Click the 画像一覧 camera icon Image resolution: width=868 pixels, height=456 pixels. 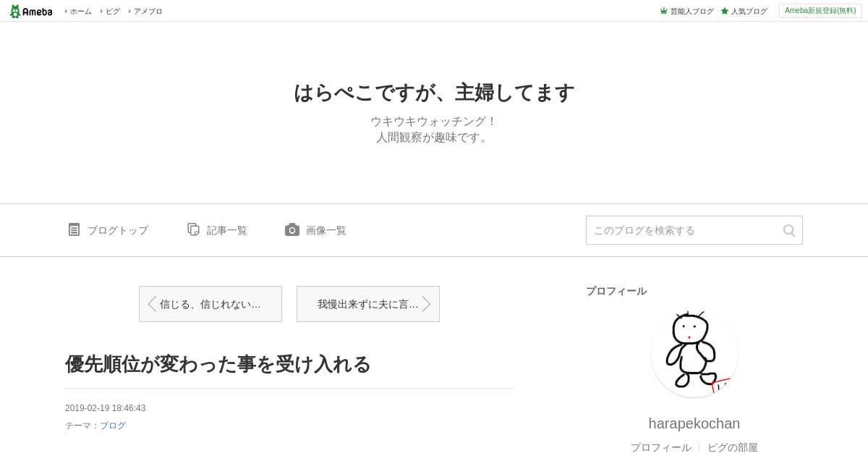[292, 229]
